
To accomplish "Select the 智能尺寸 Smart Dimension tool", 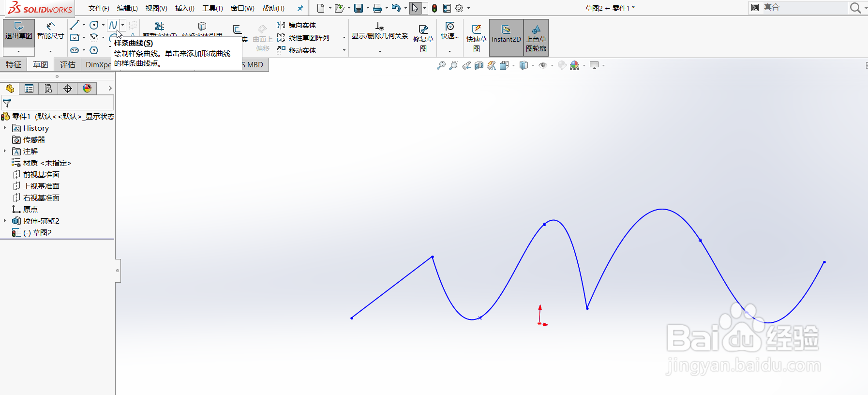I will click(x=50, y=30).
